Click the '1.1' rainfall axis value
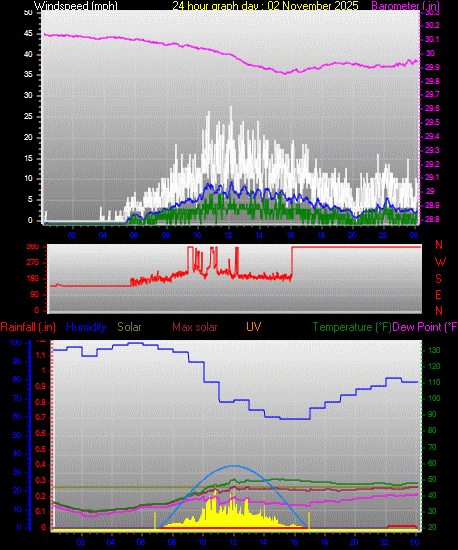458x550 pixels. (x=41, y=355)
